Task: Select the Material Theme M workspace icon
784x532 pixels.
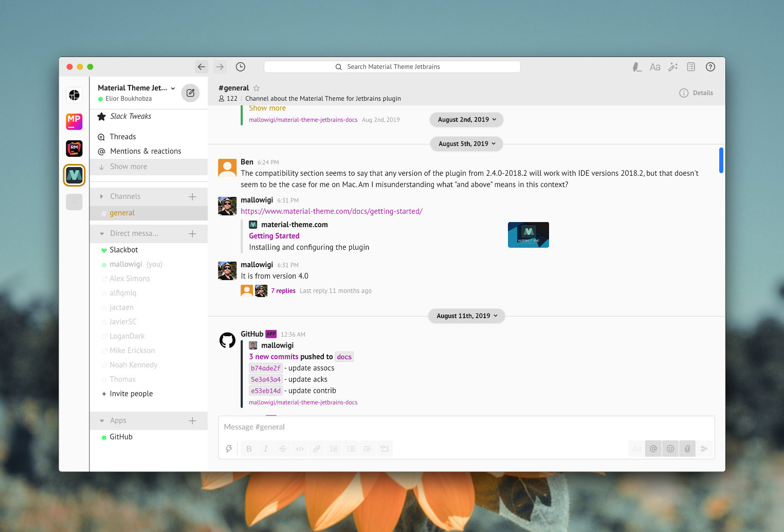Action: [74, 175]
